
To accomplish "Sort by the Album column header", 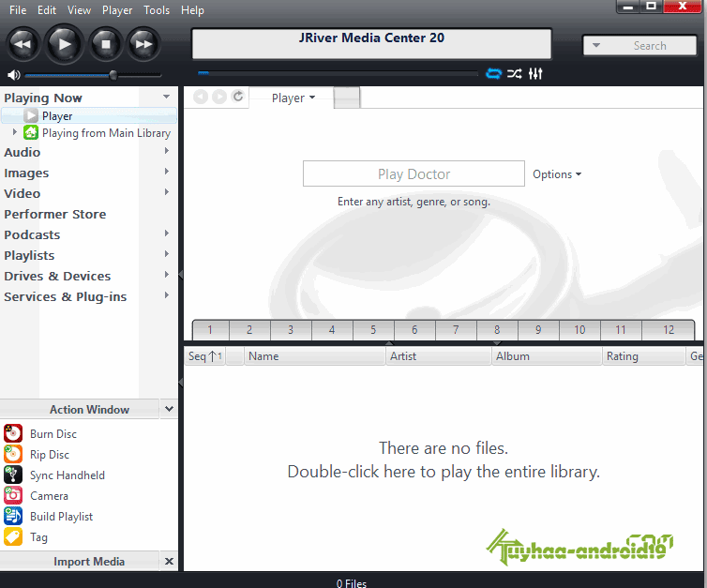I will coord(547,356).
